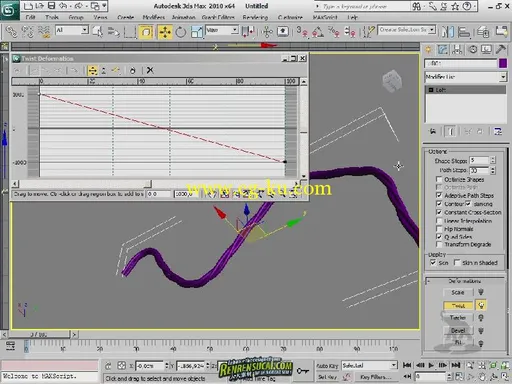Open the Modify command panel tab

[443, 50]
